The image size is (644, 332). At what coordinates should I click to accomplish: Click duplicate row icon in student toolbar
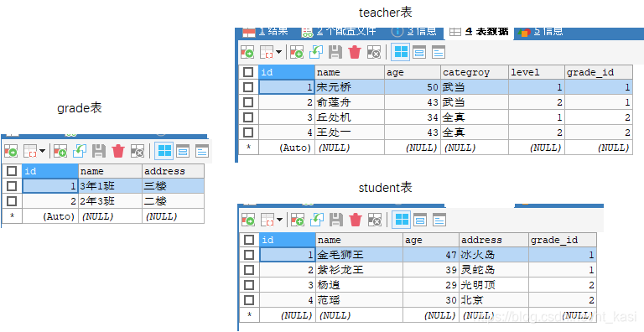[317, 220]
